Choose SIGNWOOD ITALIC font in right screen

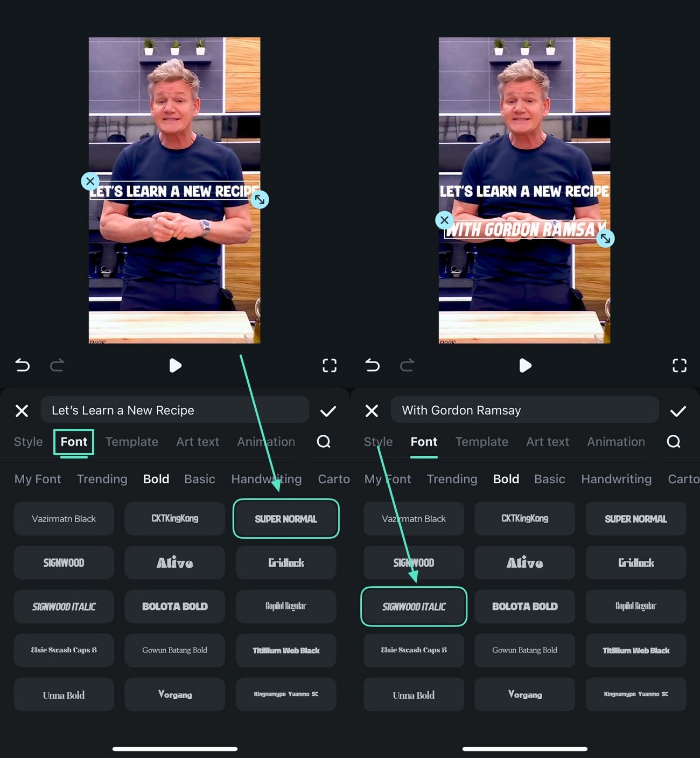(414, 607)
